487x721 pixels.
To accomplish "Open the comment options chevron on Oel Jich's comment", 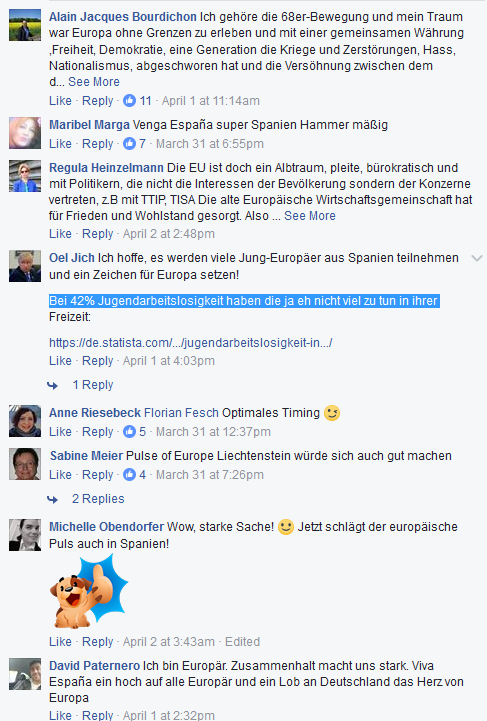I will pyautogui.click(x=477, y=258).
